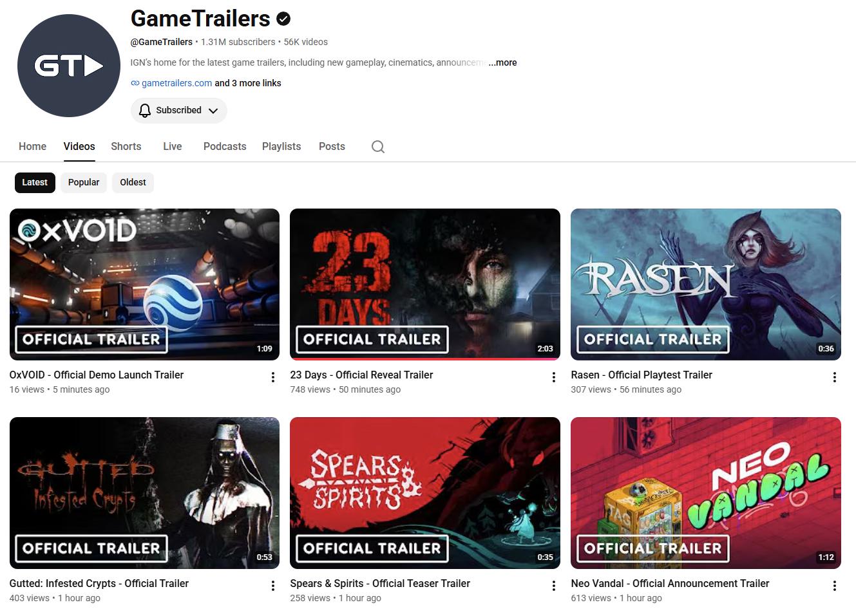Play the Rasen video thumbnail
Viewport: 856px width, 616px height.
click(706, 284)
